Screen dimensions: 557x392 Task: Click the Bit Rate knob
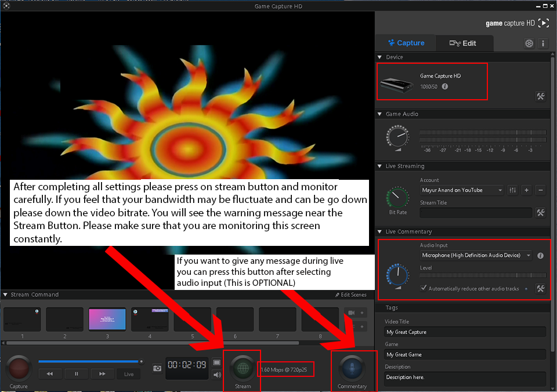click(x=398, y=197)
